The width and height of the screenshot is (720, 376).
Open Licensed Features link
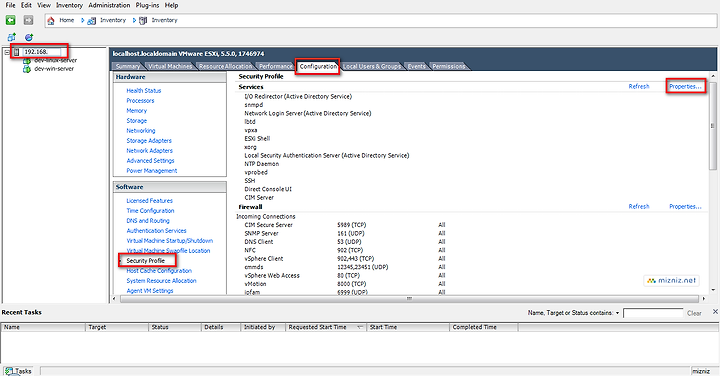tap(149, 201)
